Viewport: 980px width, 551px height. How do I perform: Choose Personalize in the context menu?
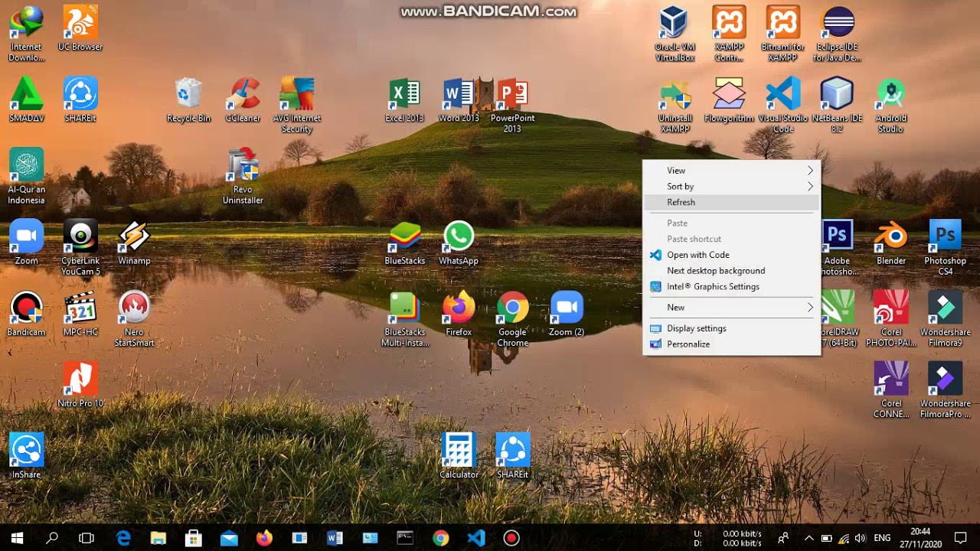731,344
